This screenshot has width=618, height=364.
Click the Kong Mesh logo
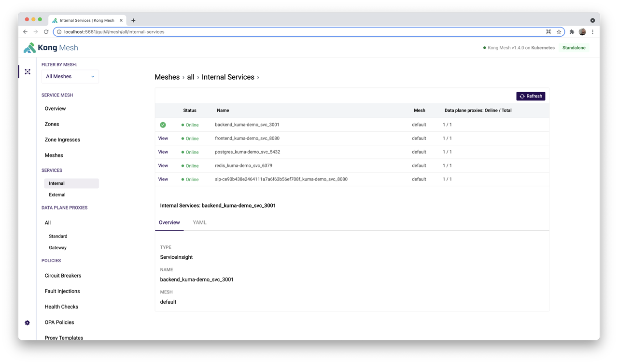click(51, 48)
